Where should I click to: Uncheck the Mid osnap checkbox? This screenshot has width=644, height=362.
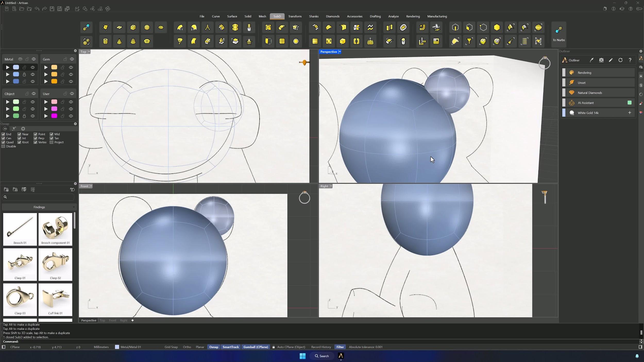pos(52,134)
